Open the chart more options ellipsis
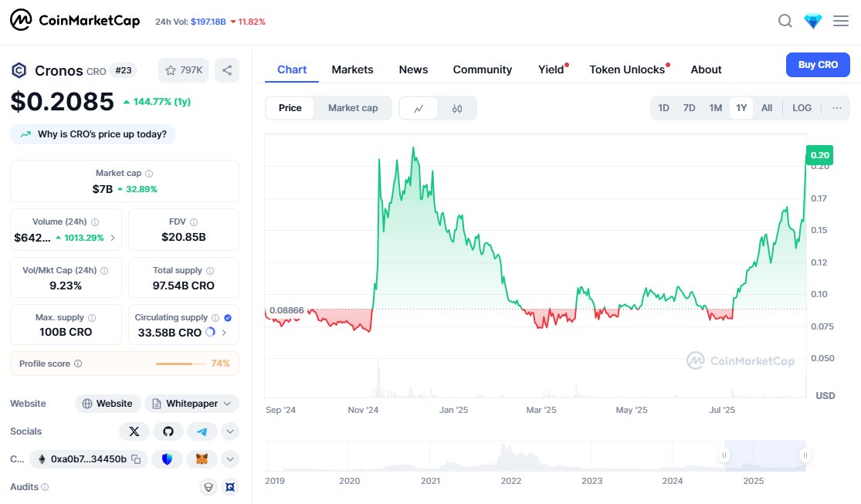The height and width of the screenshot is (504, 861). coord(837,108)
